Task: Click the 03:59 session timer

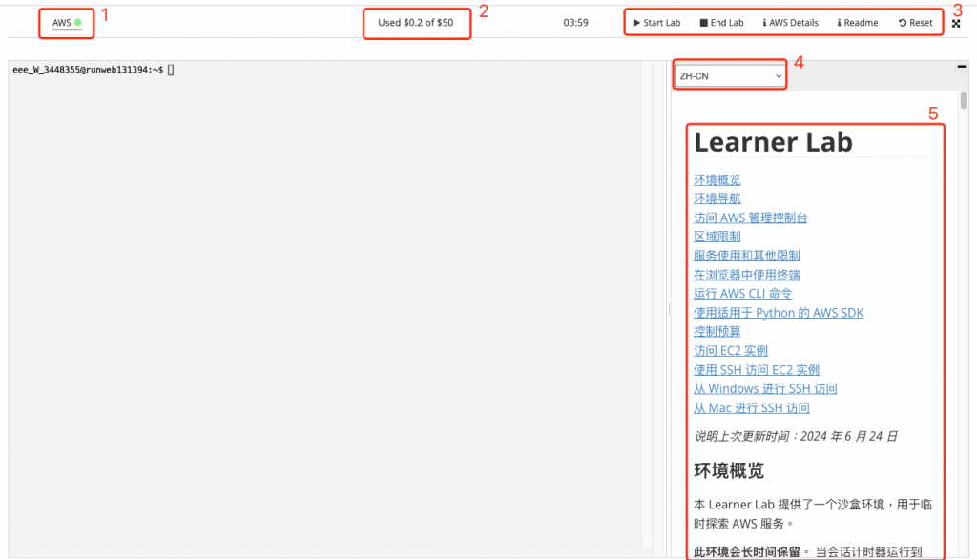Action: [575, 23]
